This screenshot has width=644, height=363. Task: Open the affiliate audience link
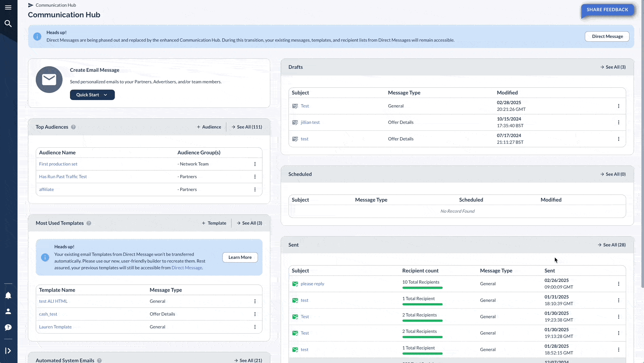[47, 189]
